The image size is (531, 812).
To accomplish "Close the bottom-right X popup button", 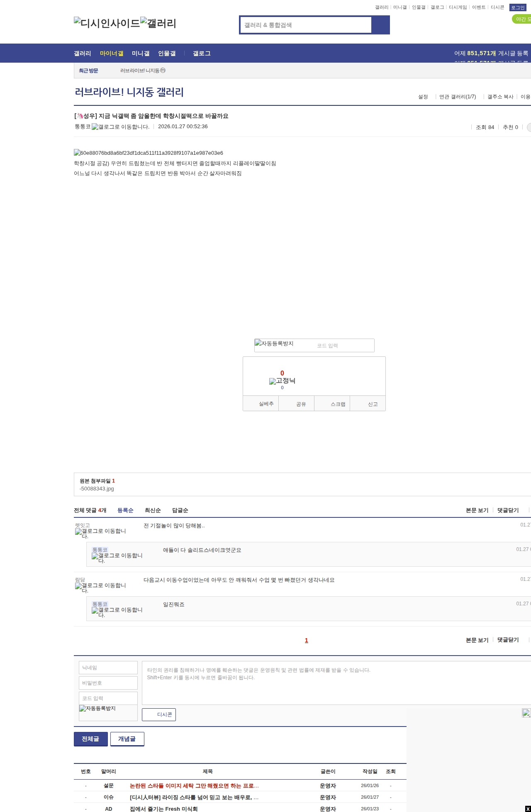I will coord(528,809).
